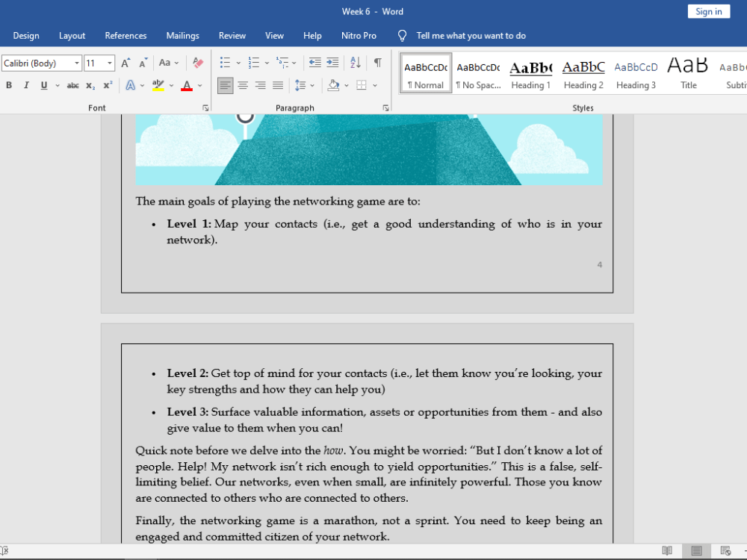Expand font color dropdown arrow
This screenshot has height=560, width=747.
click(x=199, y=86)
